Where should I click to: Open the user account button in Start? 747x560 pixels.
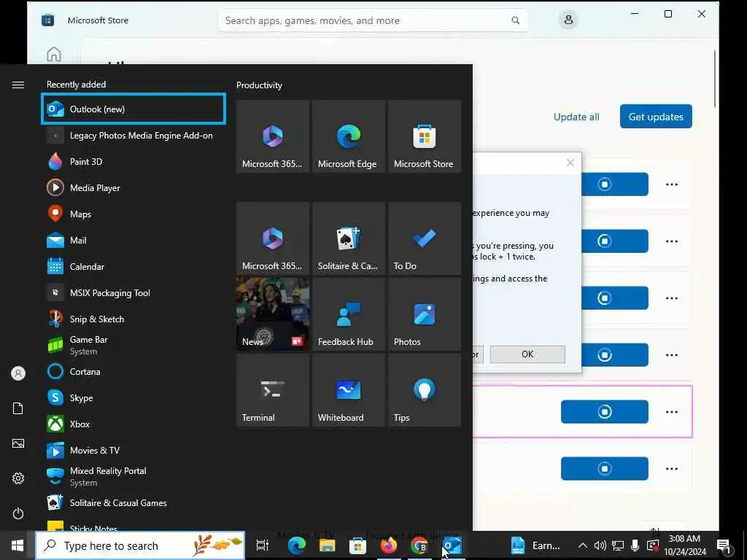click(x=18, y=373)
